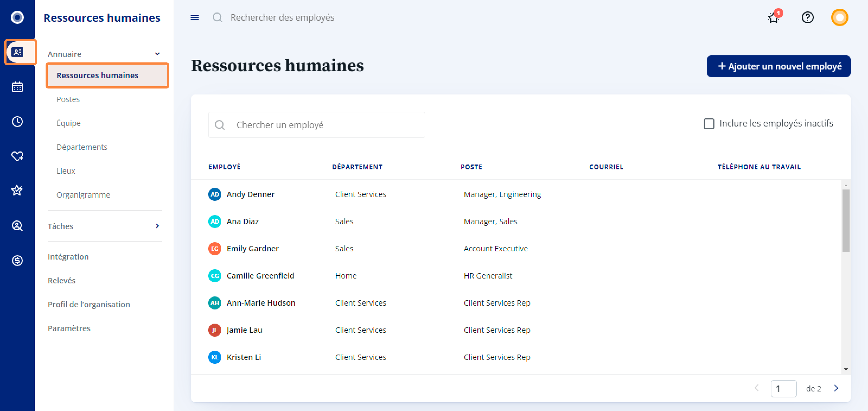
Task: Click Camille Greenfield's CG avatar
Action: tap(215, 276)
